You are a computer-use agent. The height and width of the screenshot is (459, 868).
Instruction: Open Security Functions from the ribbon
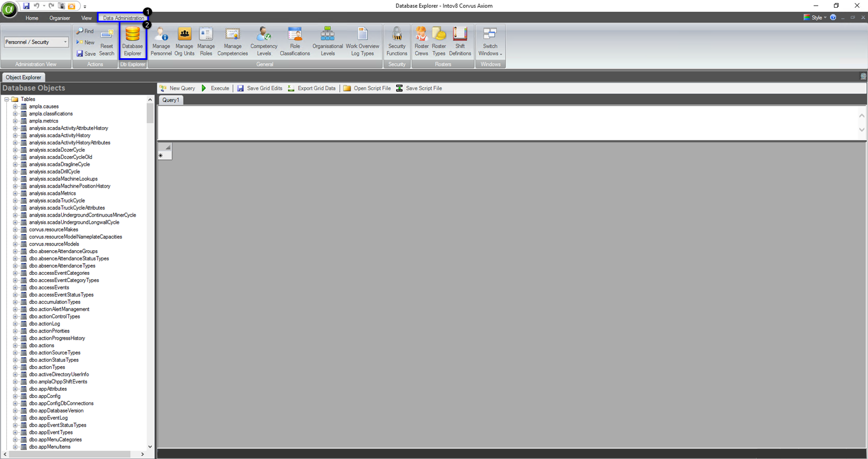tap(397, 41)
